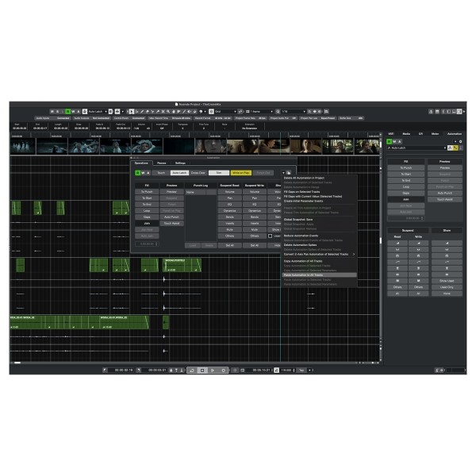
Task: Click the project timeline ruler above thumbnails
Action: pyautogui.click(x=195, y=136)
